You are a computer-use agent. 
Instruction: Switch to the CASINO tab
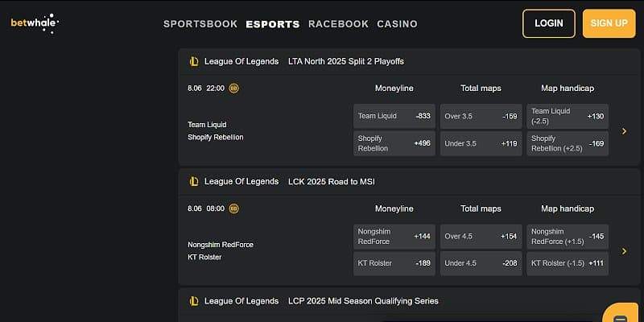[x=397, y=24]
